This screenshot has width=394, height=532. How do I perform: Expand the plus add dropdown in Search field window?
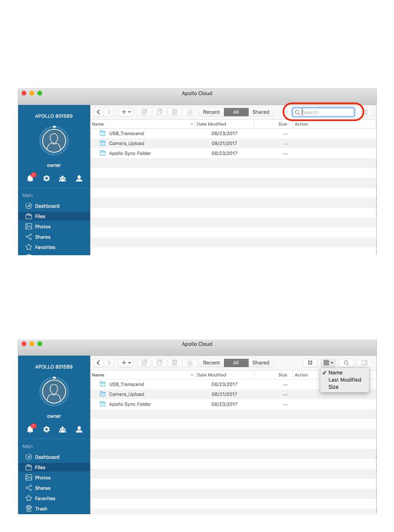(x=126, y=112)
